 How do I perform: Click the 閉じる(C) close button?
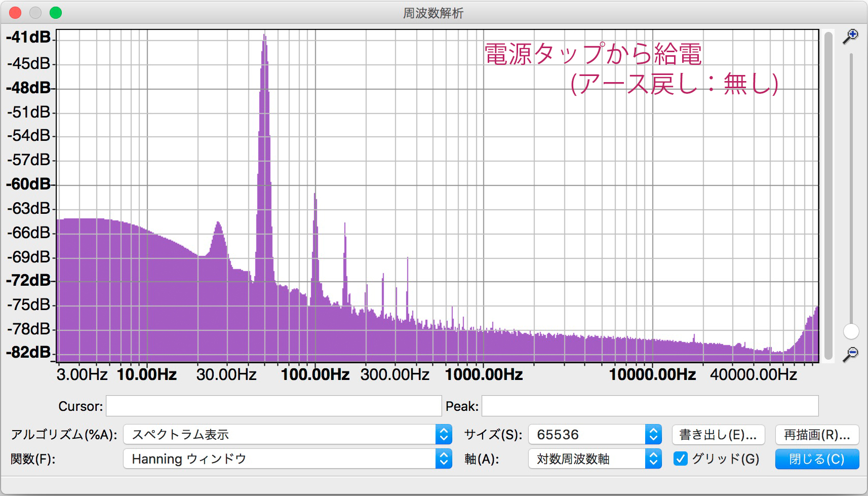[x=817, y=459]
